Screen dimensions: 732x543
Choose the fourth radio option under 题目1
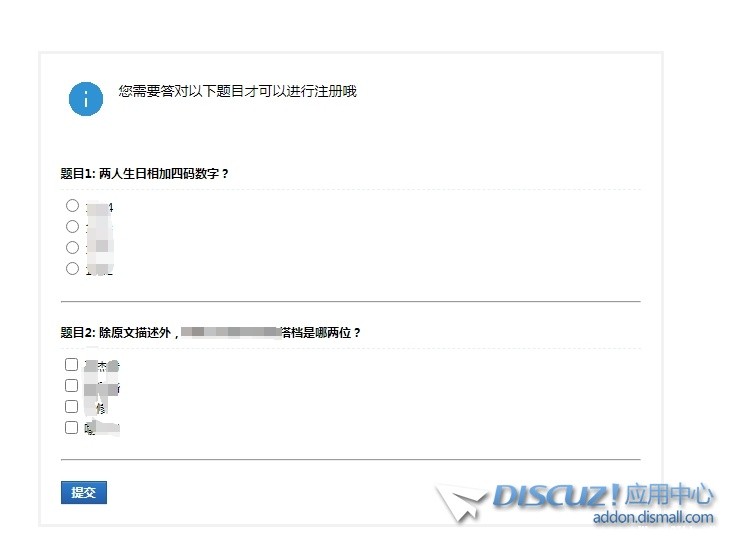pyautogui.click(x=72, y=268)
